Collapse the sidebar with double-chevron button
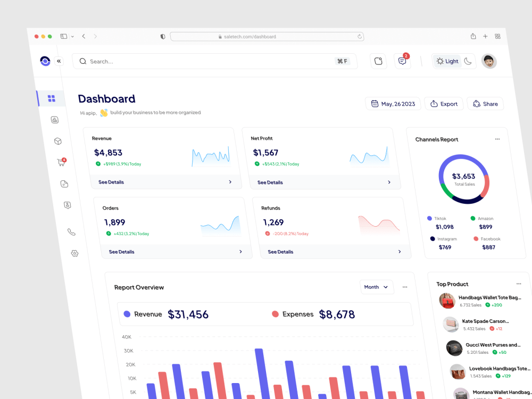Viewport: 532px width, 399px height. [59, 61]
